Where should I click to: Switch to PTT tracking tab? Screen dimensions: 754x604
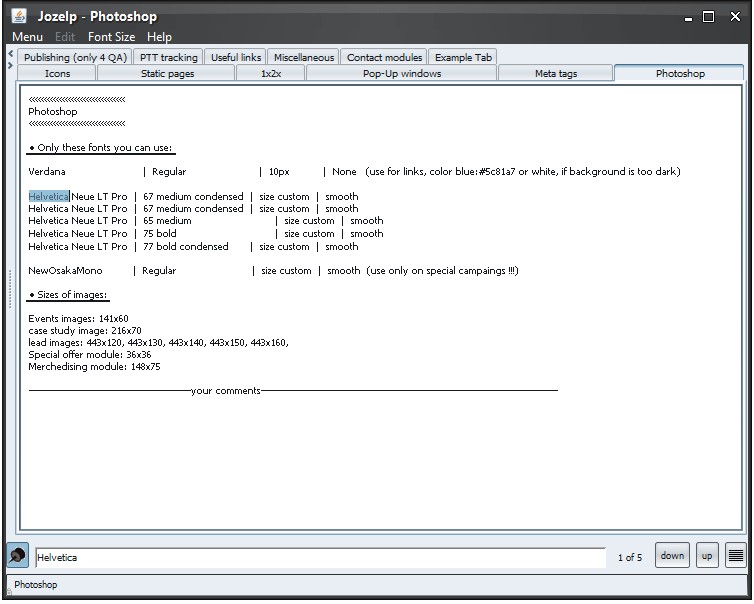(x=168, y=57)
